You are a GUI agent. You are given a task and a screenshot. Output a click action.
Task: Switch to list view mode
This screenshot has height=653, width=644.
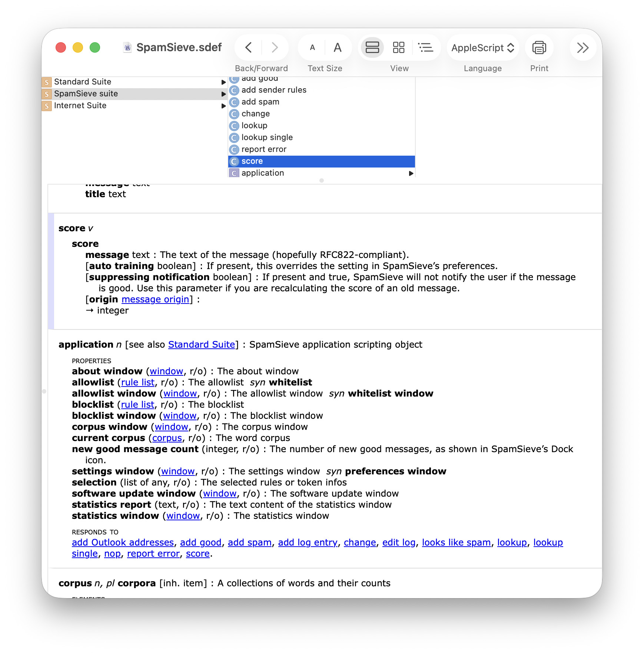(425, 47)
